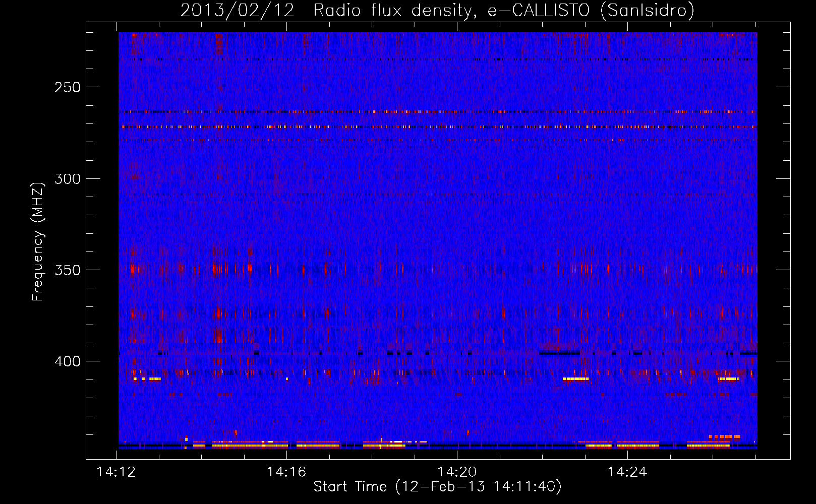This screenshot has height=504, width=816.
Task: Click the 400 frequency tick label
Action: (68, 361)
